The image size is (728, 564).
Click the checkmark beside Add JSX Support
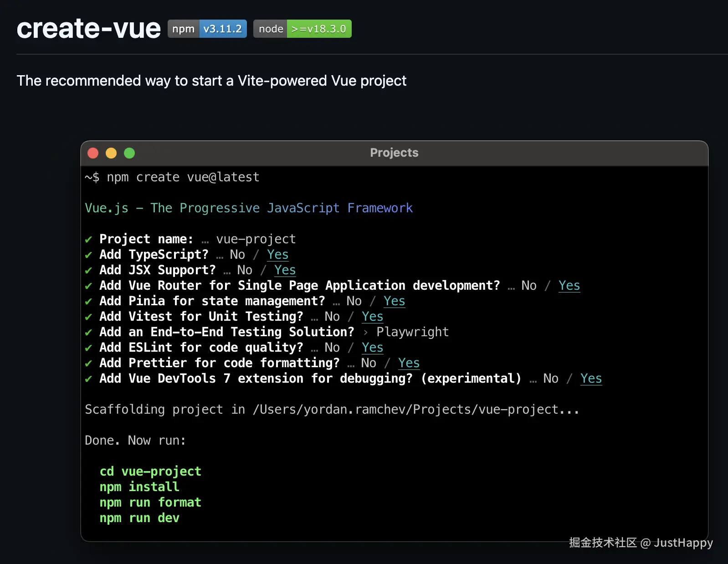[88, 270]
